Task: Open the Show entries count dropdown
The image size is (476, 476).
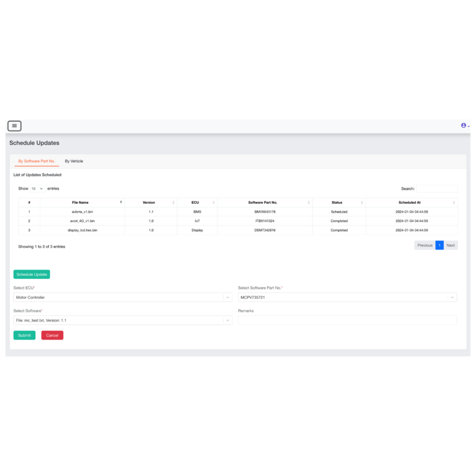Action: [x=37, y=188]
